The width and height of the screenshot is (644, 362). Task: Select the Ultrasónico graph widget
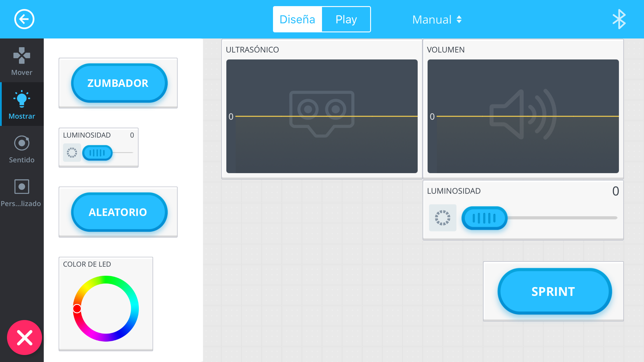click(x=322, y=116)
